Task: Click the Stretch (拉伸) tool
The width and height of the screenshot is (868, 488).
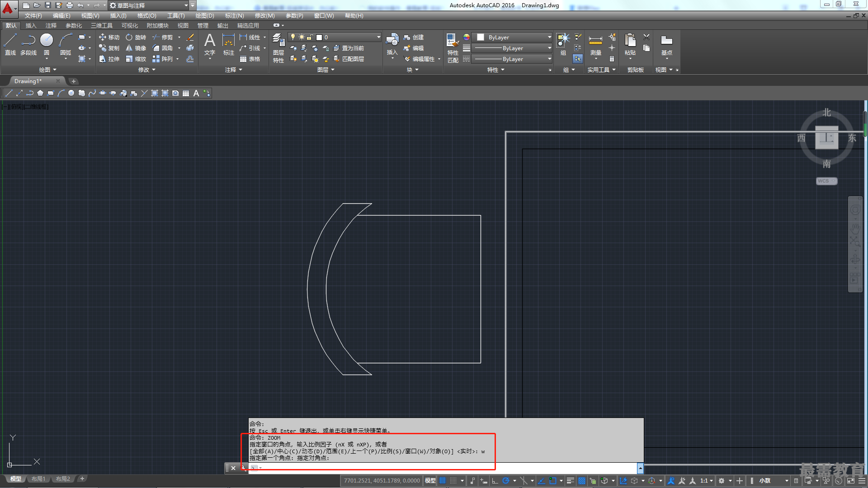Action: [109, 59]
